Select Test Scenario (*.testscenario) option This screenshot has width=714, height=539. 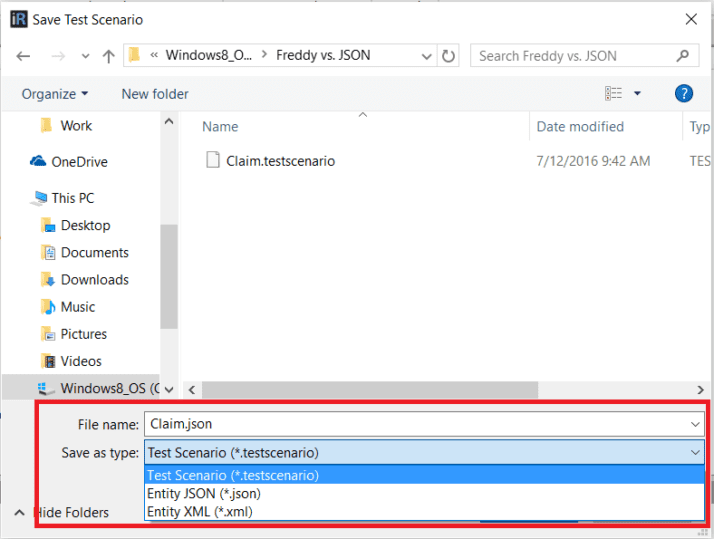point(233,475)
